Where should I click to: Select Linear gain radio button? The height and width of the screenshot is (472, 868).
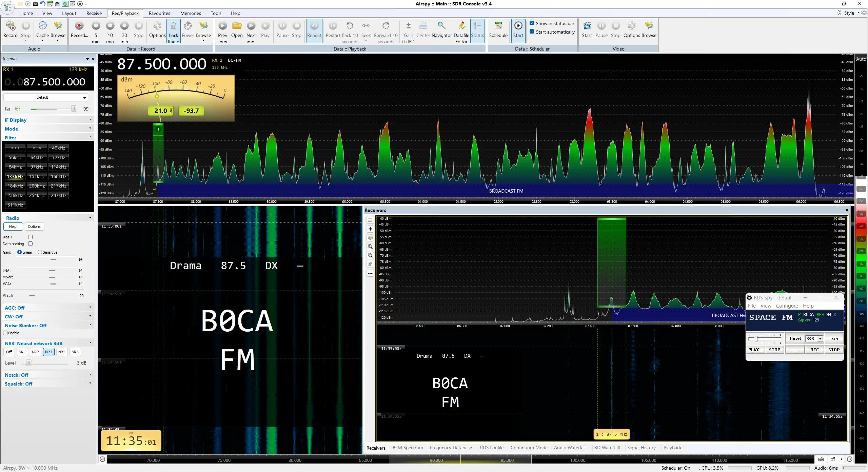19,252
